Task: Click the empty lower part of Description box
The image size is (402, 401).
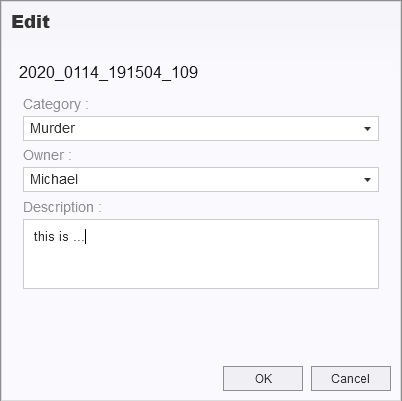Action: (x=201, y=270)
